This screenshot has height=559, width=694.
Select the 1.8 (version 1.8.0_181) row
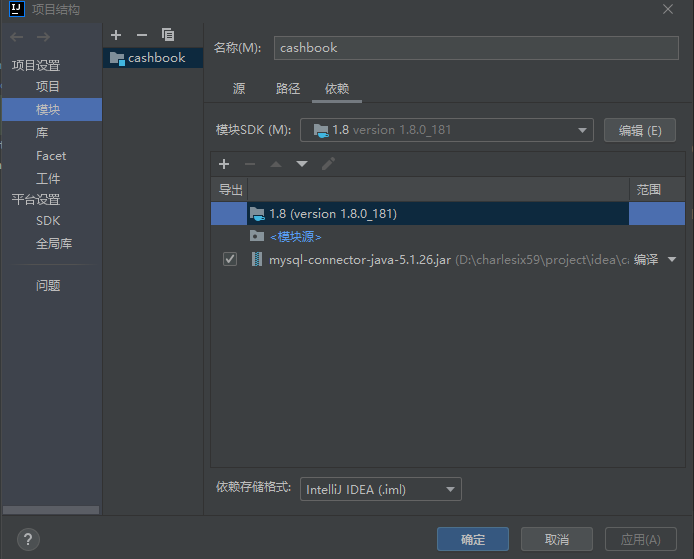pyautogui.click(x=448, y=213)
